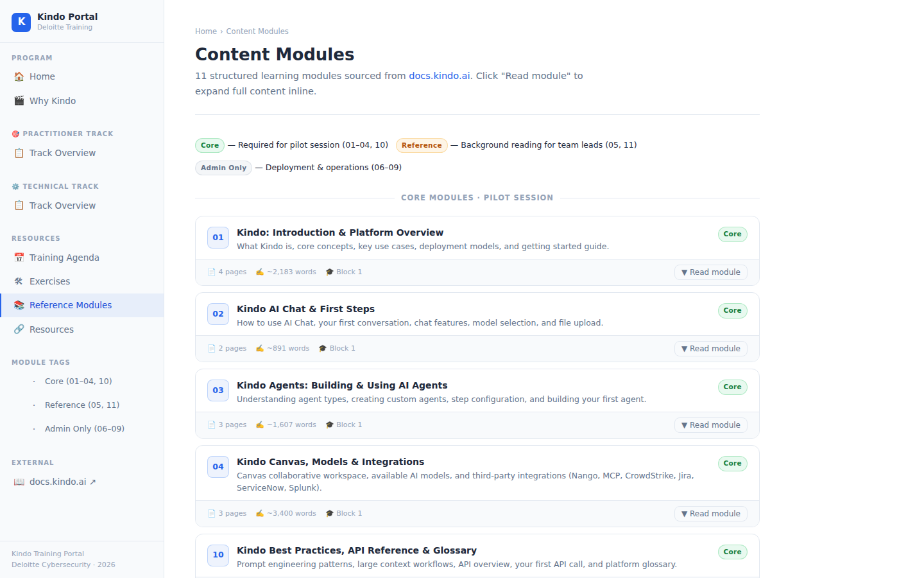Click the clipboard icon beside Practitioner Track Overview
The width and height of the screenshot is (924, 578).
[x=19, y=153]
